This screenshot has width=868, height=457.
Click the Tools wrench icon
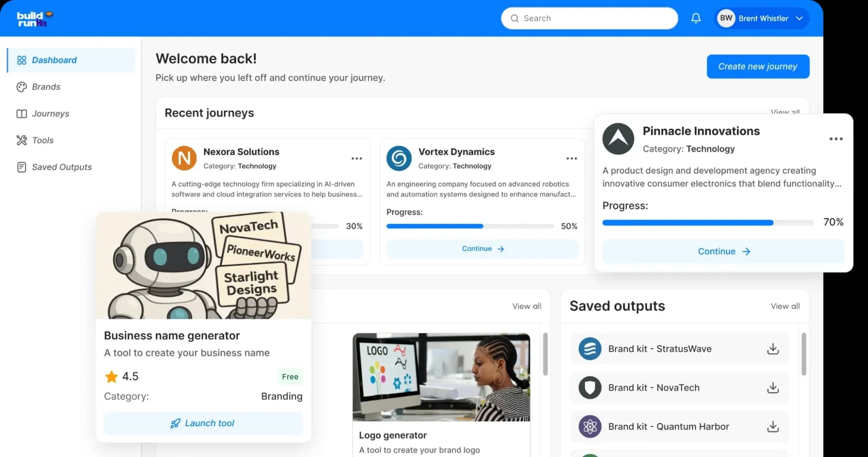tap(21, 140)
